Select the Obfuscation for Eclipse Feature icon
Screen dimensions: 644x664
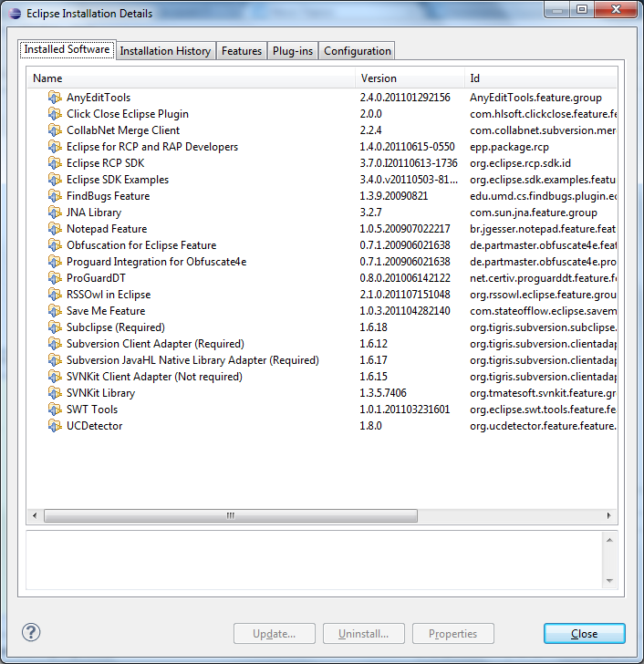click(54, 245)
